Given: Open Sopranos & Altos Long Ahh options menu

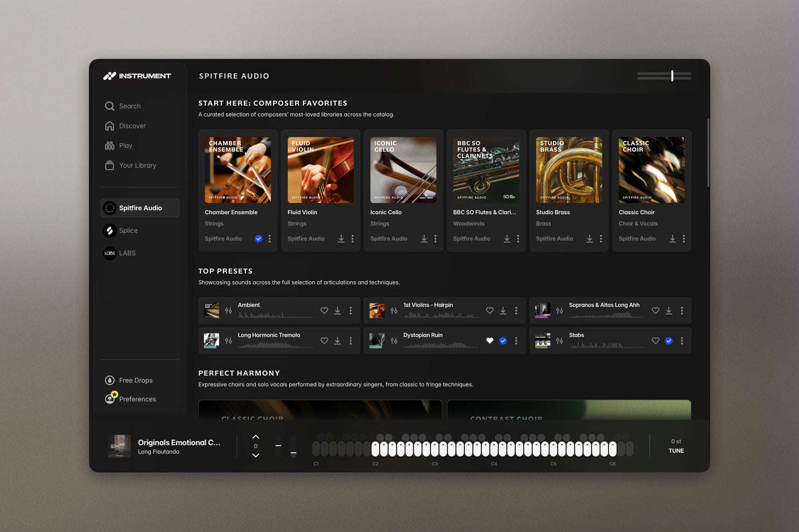Looking at the screenshot, I should (682, 310).
